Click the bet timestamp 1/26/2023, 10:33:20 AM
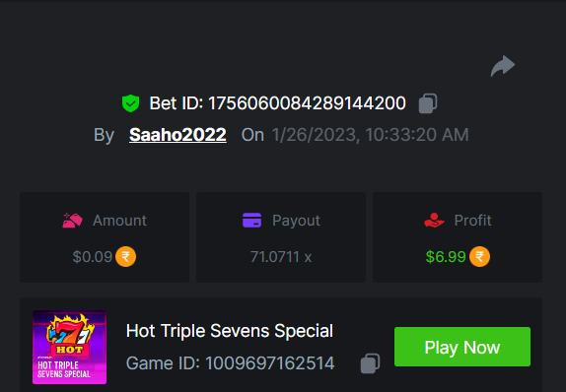The height and width of the screenshot is (392, 566). click(x=370, y=135)
